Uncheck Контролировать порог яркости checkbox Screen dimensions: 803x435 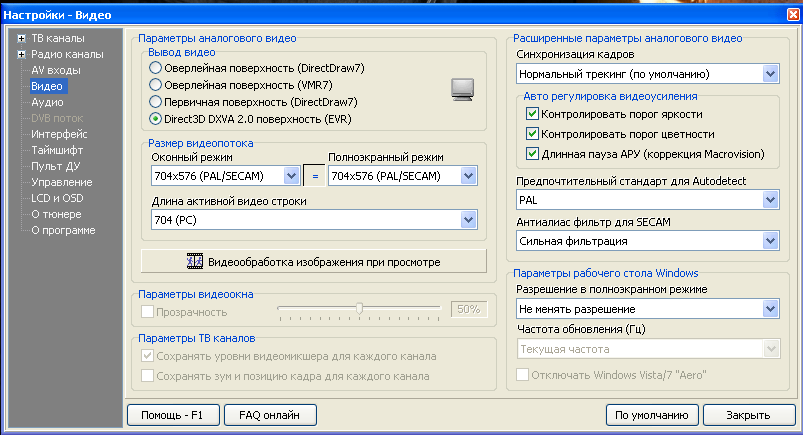pos(532,114)
